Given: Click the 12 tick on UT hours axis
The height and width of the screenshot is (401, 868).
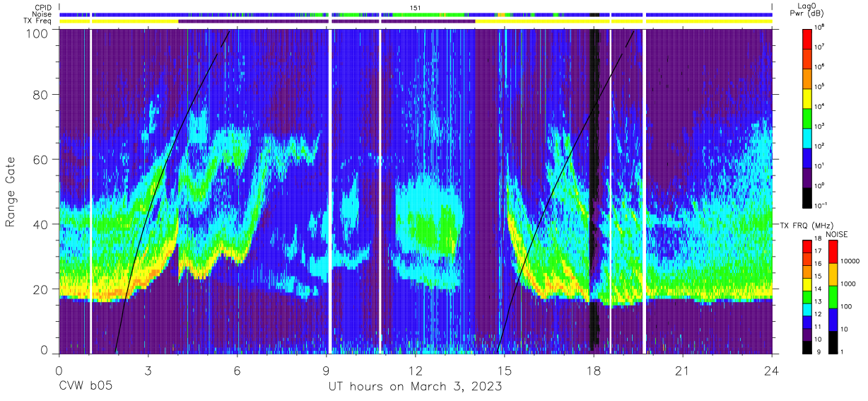Looking at the screenshot, I should [416, 370].
